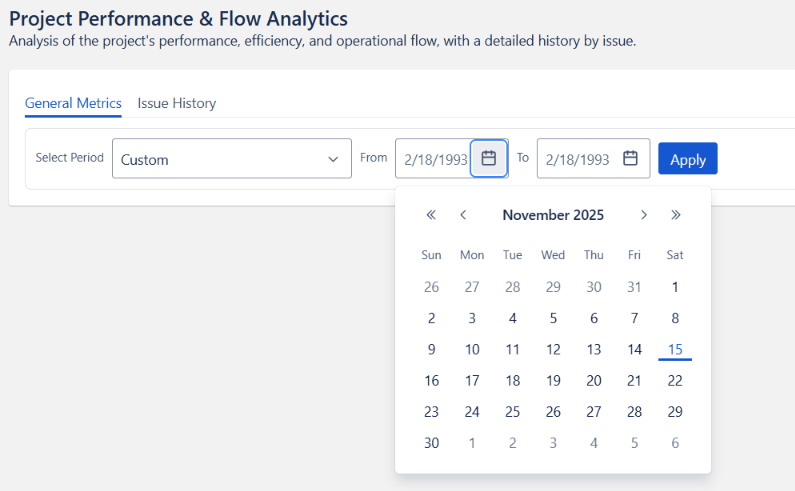Choose Friday November 28 in calendar
The height and width of the screenshot is (491, 795).
634,412
